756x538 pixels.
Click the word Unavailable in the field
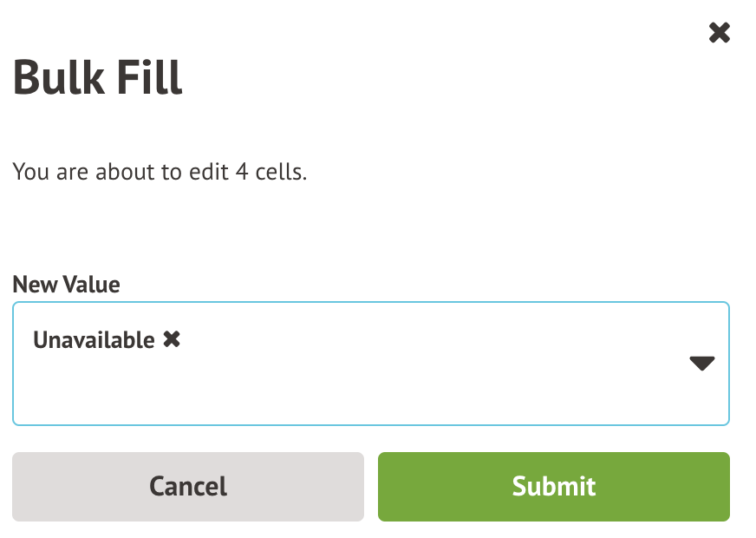(x=94, y=340)
